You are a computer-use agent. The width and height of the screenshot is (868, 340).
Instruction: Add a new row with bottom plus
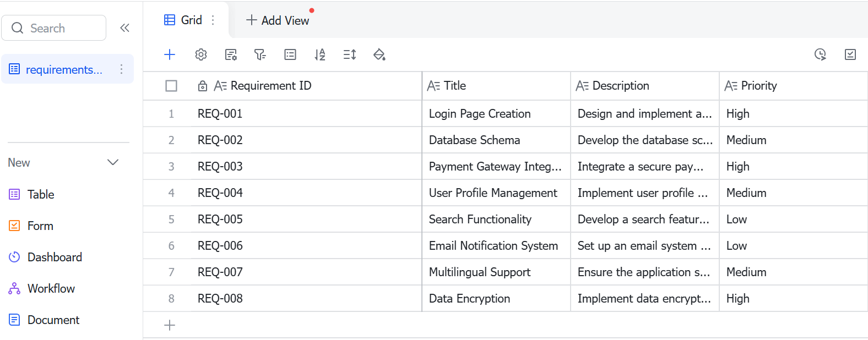pyautogui.click(x=170, y=325)
